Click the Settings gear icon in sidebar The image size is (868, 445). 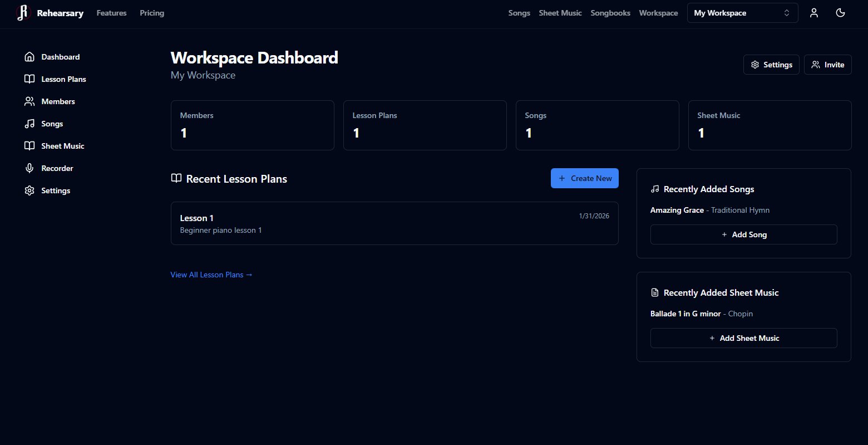tap(29, 190)
